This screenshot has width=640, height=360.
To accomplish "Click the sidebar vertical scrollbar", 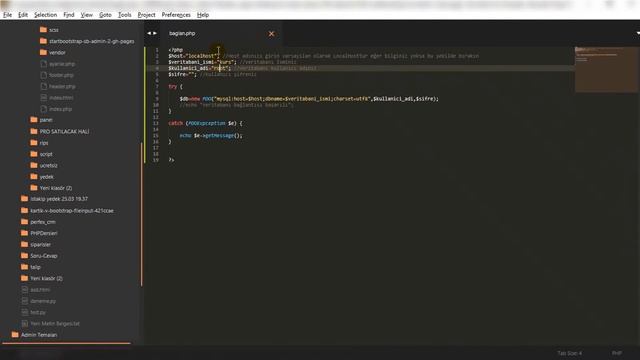I will (142, 214).
